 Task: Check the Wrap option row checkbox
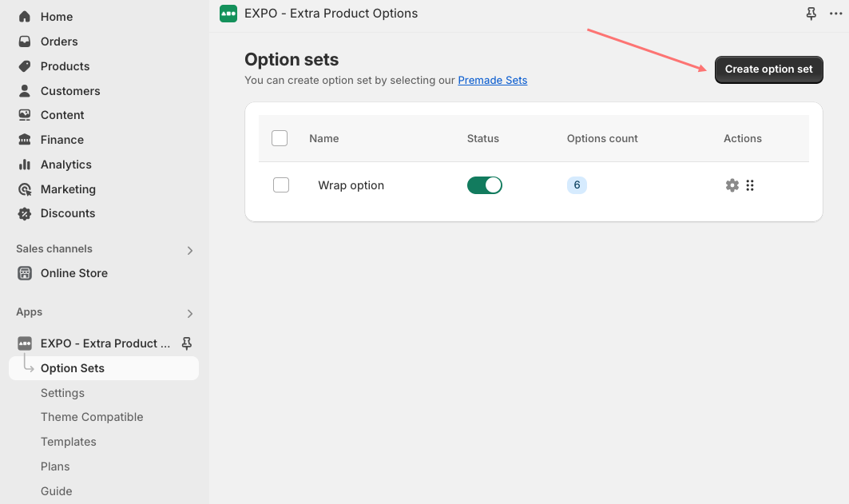point(281,185)
